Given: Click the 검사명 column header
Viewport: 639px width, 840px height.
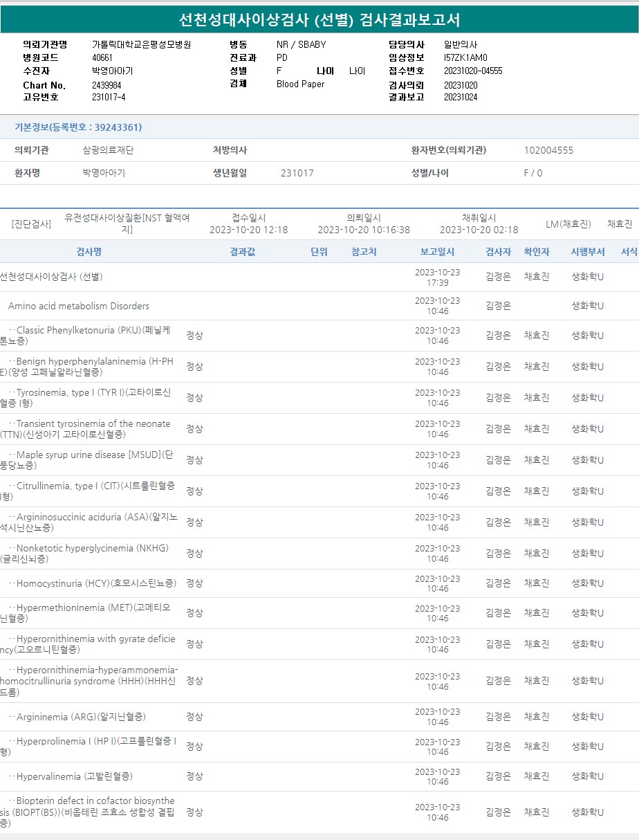Looking at the screenshot, I should pos(89,252).
